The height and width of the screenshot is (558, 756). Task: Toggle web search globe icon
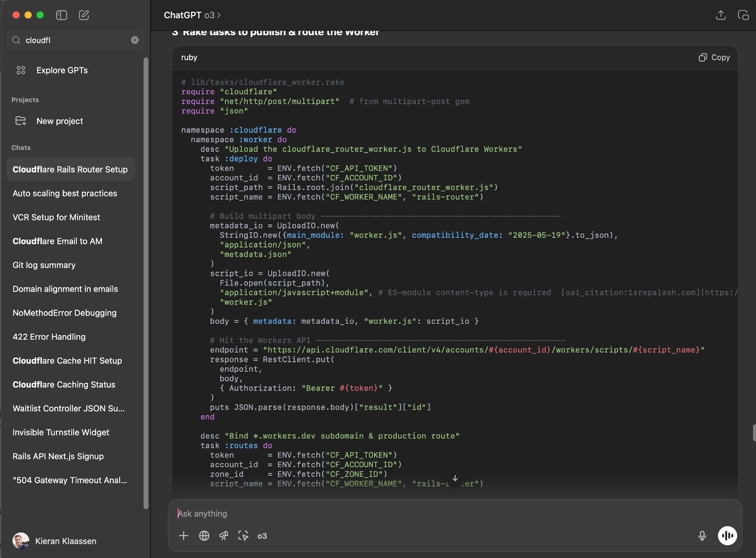(x=204, y=535)
